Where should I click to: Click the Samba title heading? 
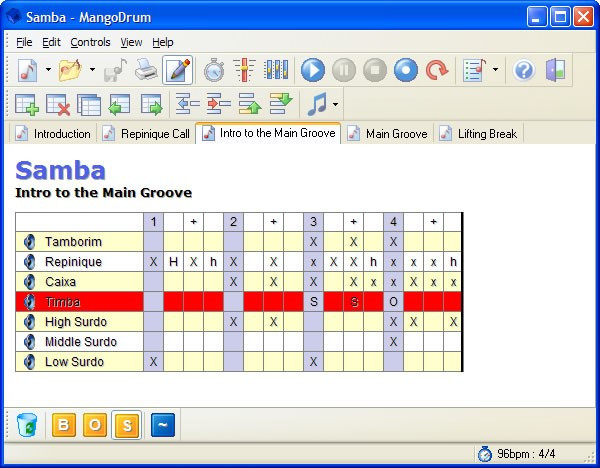click(x=60, y=170)
